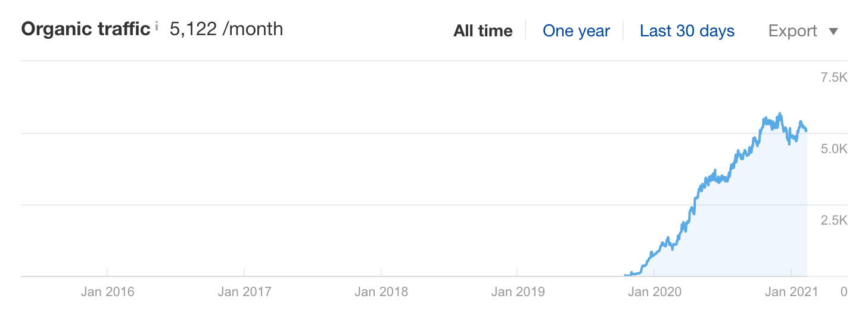Show the Last 30 days range
The height and width of the screenshot is (314, 868).
pos(687,31)
